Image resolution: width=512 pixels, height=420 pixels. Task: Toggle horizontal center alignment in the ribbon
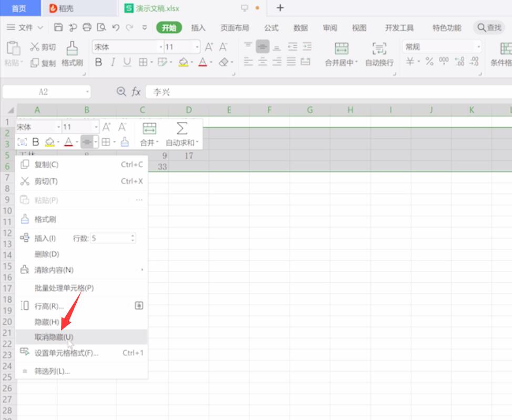[262, 61]
